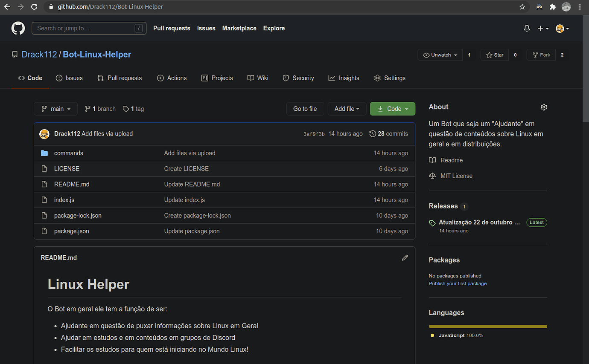589x364 pixels.
Task: Open the main branch selector
Action: [x=55, y=109]
